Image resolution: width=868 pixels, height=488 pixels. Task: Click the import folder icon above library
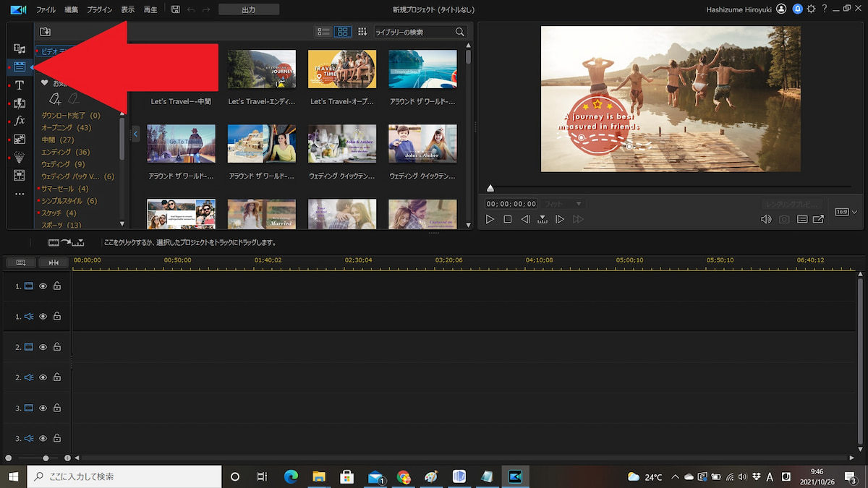(x=45, y=32)
